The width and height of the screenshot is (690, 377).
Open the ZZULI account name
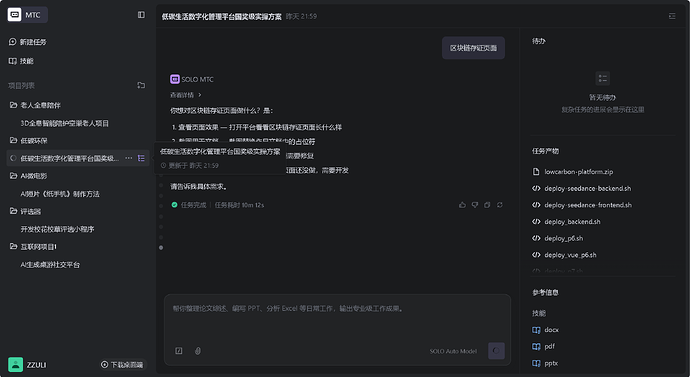point(37,365)
